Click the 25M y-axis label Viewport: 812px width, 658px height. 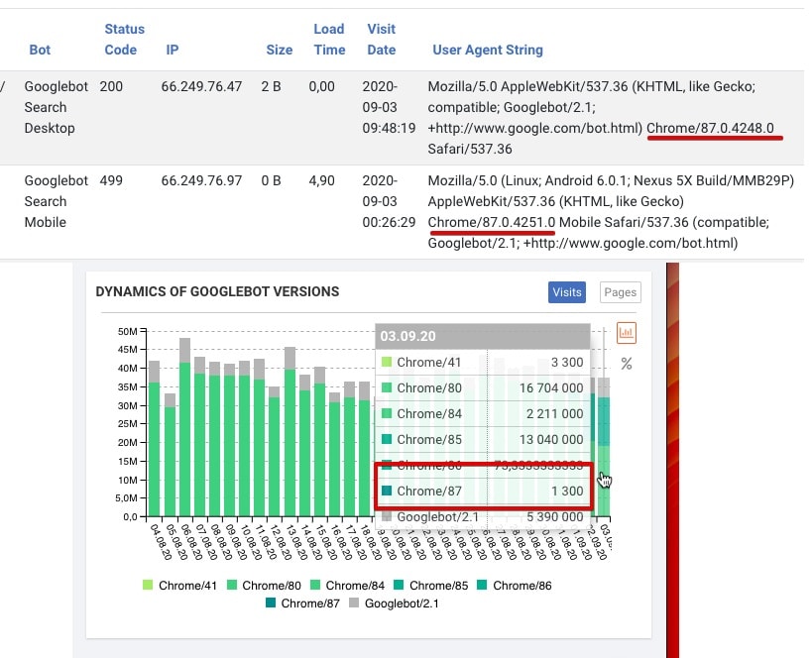pos(128,423)
